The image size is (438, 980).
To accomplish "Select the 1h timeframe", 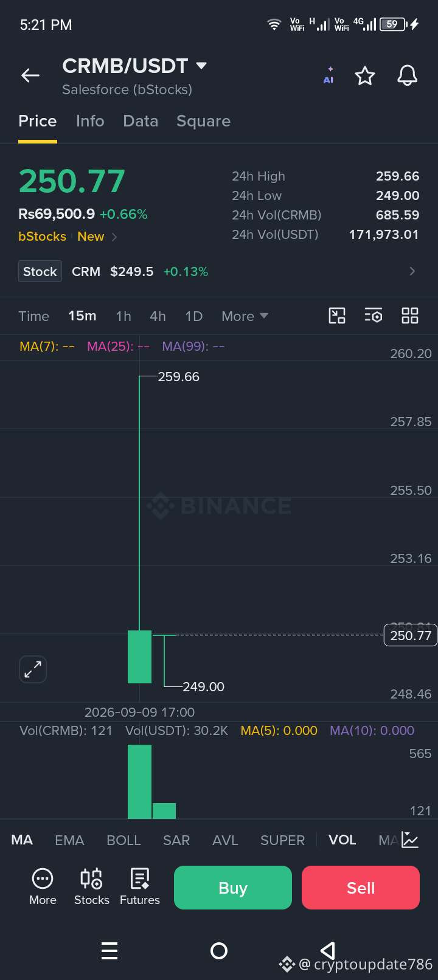I will coord(123,316).
